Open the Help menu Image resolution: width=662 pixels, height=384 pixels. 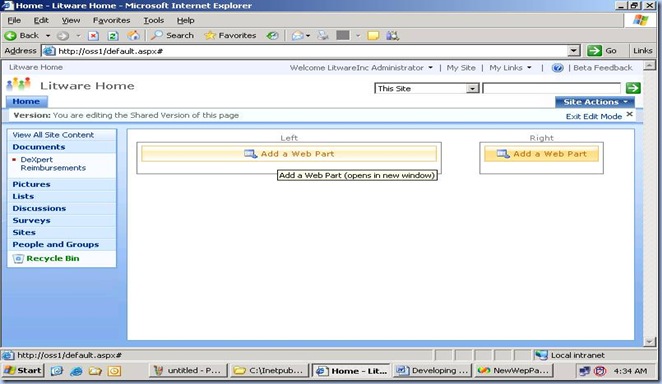click(185, 20)
